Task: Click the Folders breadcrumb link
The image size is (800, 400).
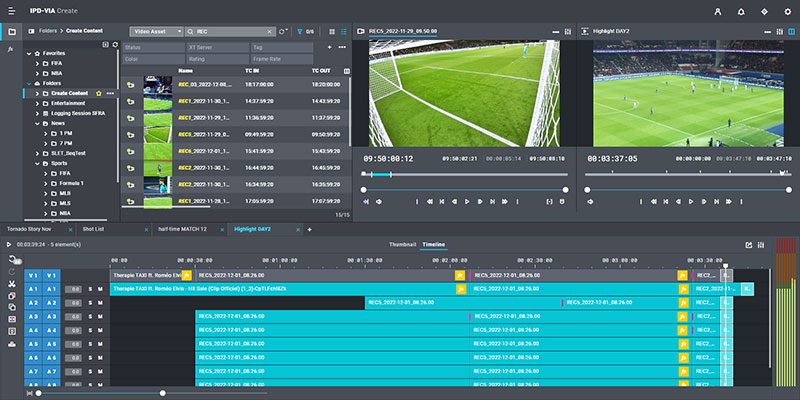Action: tap(48, 31)
